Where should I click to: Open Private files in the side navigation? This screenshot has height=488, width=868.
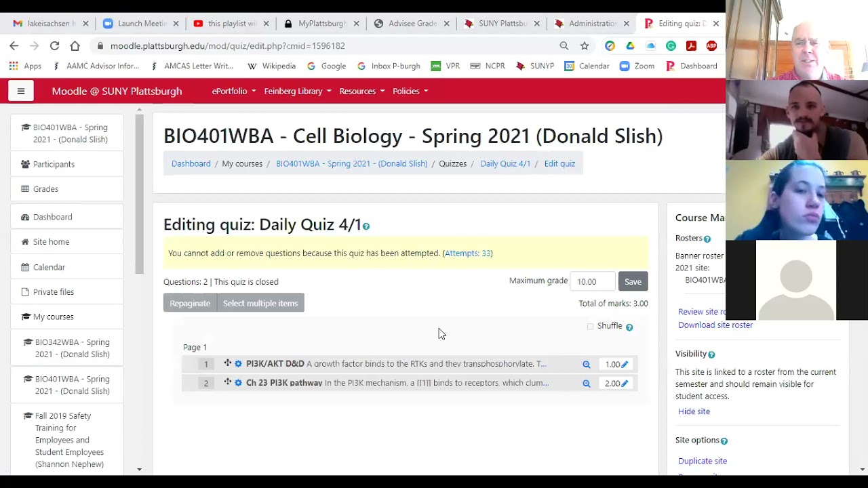pyautogui.click(x=54, y=292)
